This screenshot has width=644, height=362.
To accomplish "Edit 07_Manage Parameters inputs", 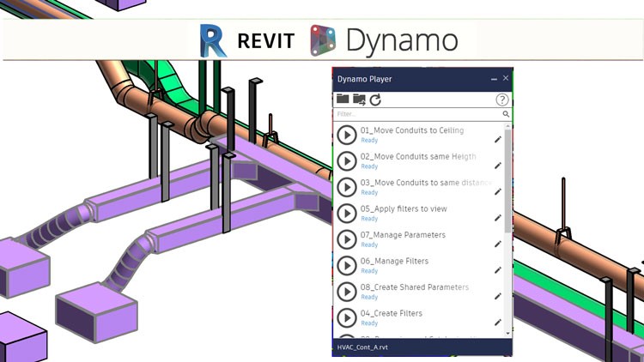I will 498,244.
